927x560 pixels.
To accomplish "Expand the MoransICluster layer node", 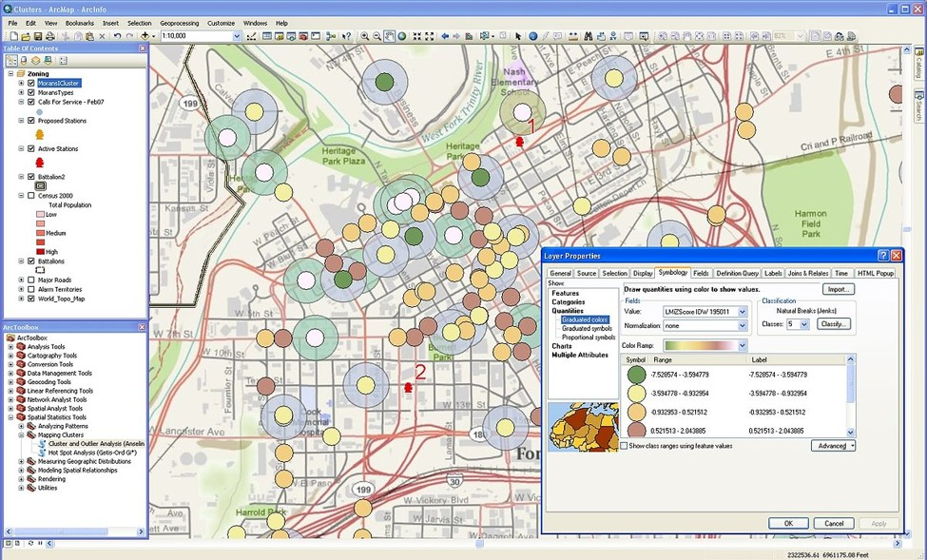I will tap(21, 84).
